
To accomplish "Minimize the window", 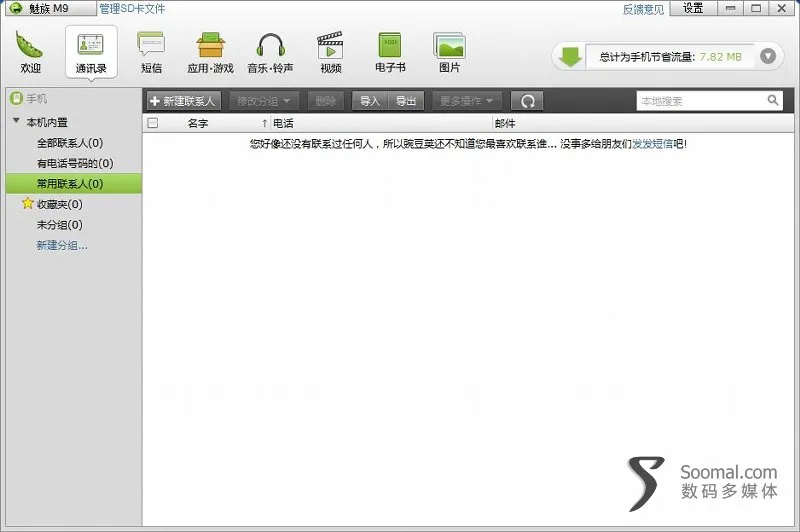I will (731, 8).
